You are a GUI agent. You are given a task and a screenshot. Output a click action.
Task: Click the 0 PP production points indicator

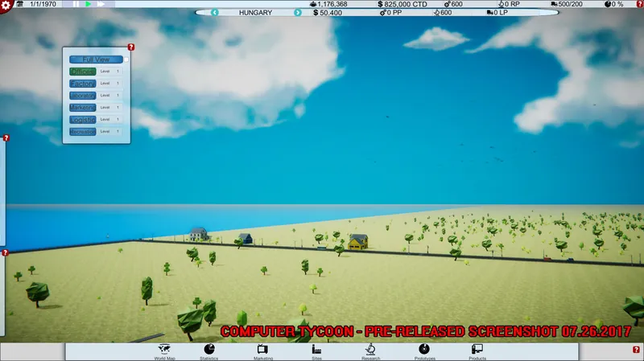click(390, 13)
